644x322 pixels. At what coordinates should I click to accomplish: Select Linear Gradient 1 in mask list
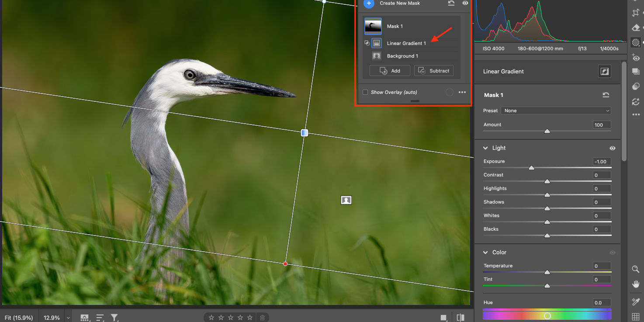tap(406, 43)
